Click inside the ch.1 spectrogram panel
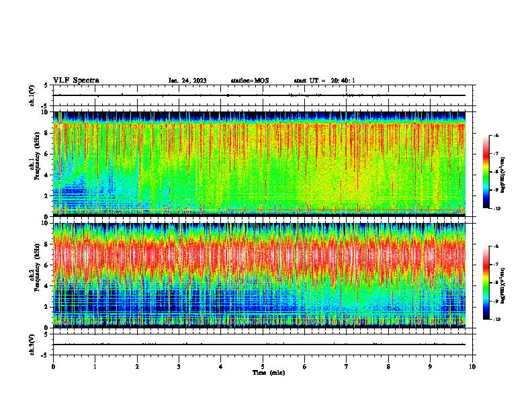The width and height of the screenshot is (532, 411). pos(259,164)
